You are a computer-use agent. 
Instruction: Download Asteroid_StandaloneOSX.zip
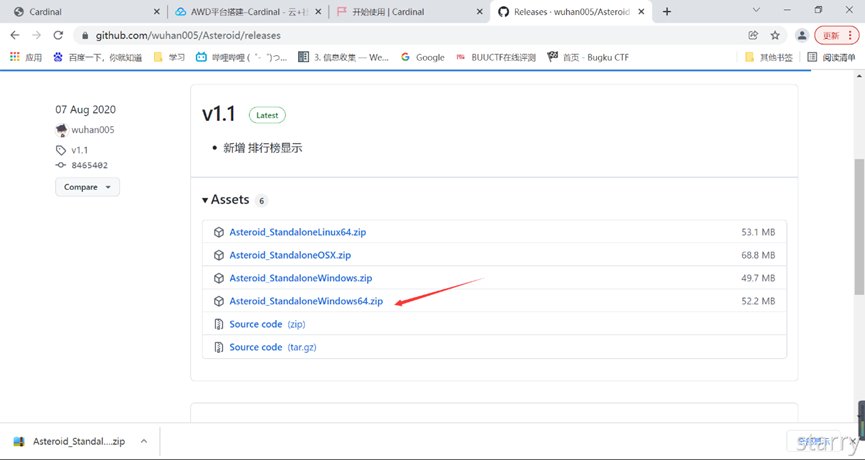click(290, 255)
